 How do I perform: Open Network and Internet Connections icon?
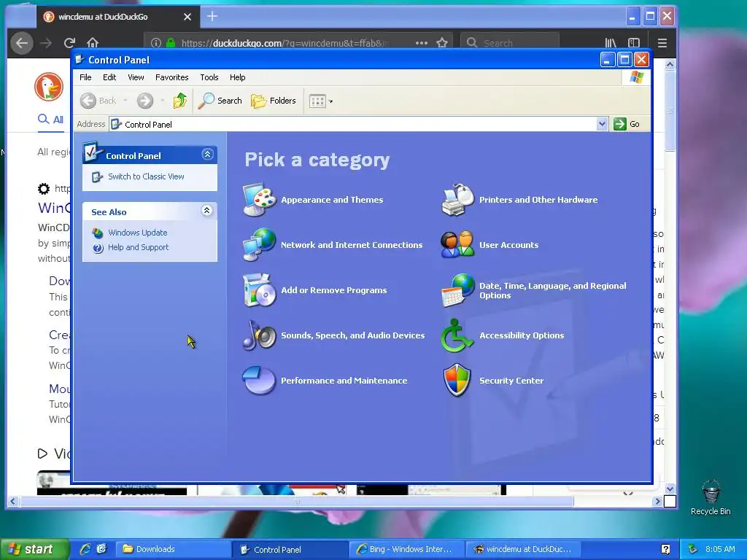259,245
